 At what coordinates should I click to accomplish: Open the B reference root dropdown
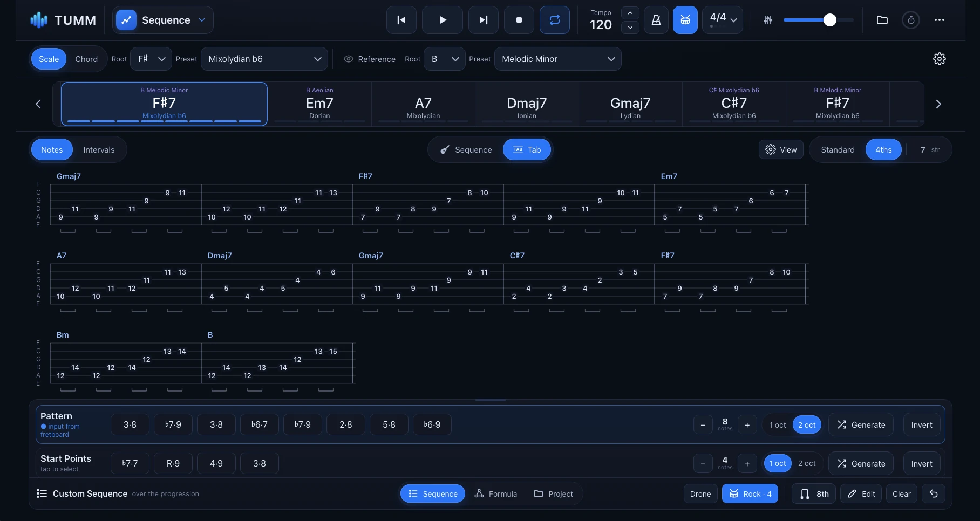click(x=445, y=59)
